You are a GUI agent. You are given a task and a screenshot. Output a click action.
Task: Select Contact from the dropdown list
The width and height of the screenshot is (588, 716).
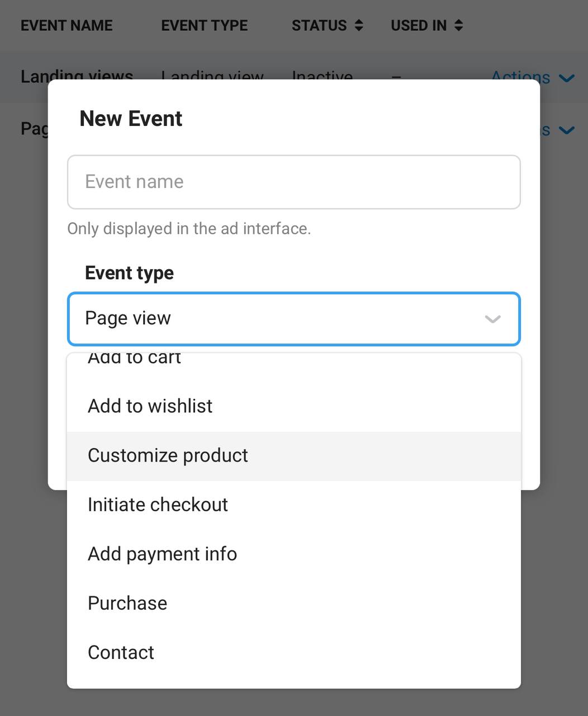[294, 653]
